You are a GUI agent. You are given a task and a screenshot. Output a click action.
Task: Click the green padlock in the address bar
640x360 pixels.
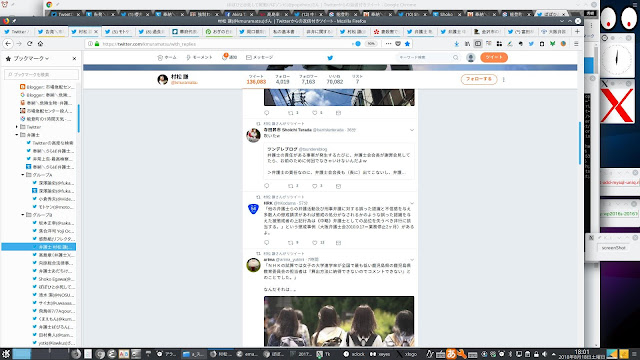click(x=97, y=44)
